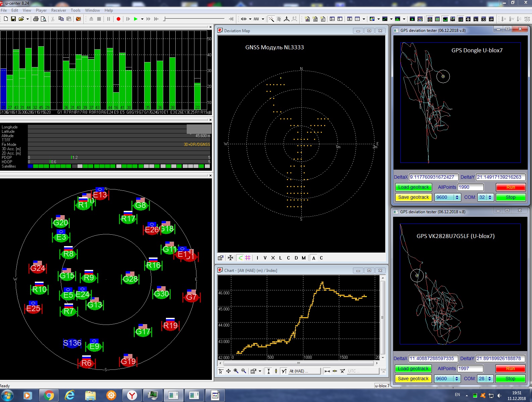Click Save geotrack in VK2828U7G5LF window
Viewport: 532px width, 402px height.
point(413,379)
